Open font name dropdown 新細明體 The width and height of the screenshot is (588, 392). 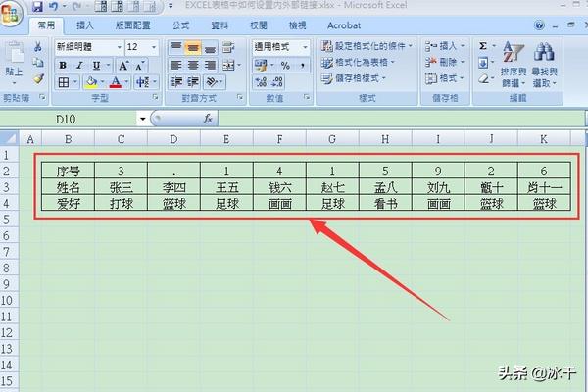120,47
